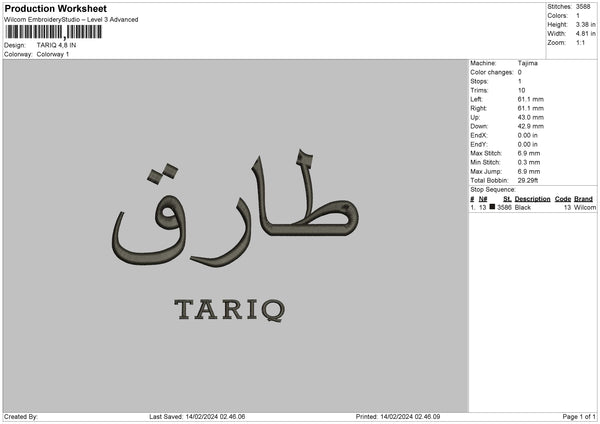
Task: Select the EndX: label
Action: (479, 135)
